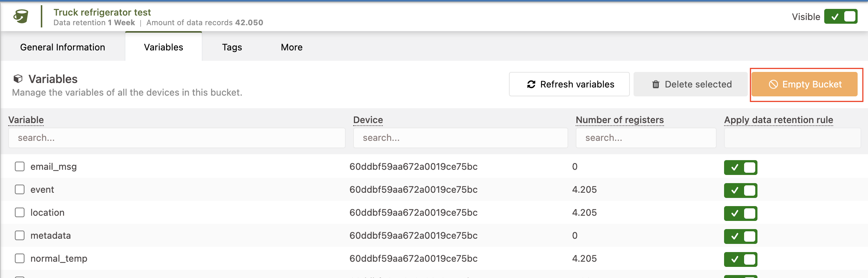Viewport: 868px width, 278px height.
Task: Click the bucket icon beside the title
Action: click(21, 16)
